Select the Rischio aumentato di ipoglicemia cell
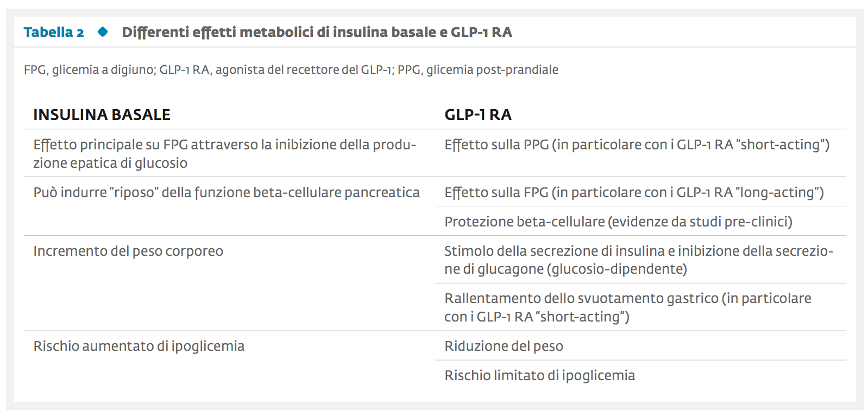This screenshot has height=416, width=868. click(139, 346)
